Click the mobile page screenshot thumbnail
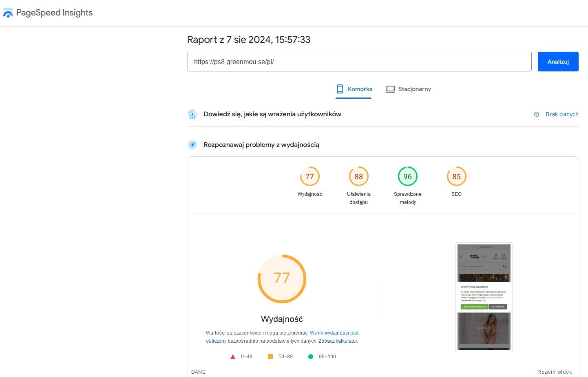Screen dimensions: 588x377 pyautogui.click(x=484, y=297)
